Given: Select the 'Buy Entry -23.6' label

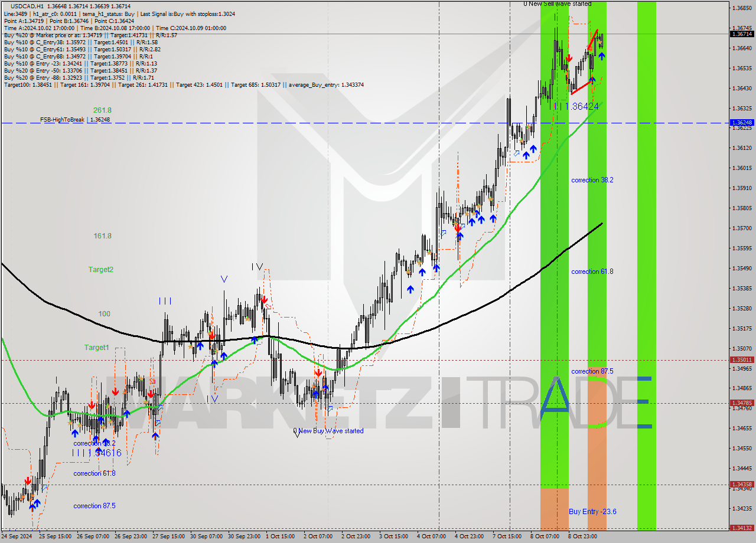Looking at the screenshot, I should pyautogui.click(x=593, y=511).
